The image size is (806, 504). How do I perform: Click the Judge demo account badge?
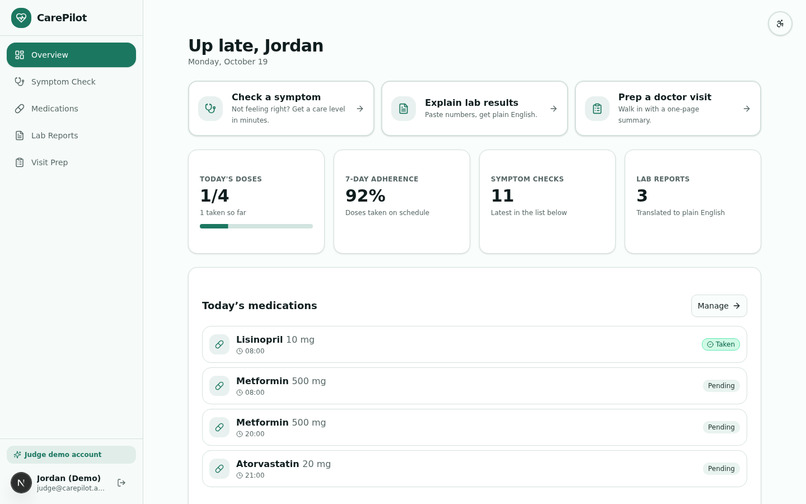(71, 455)
